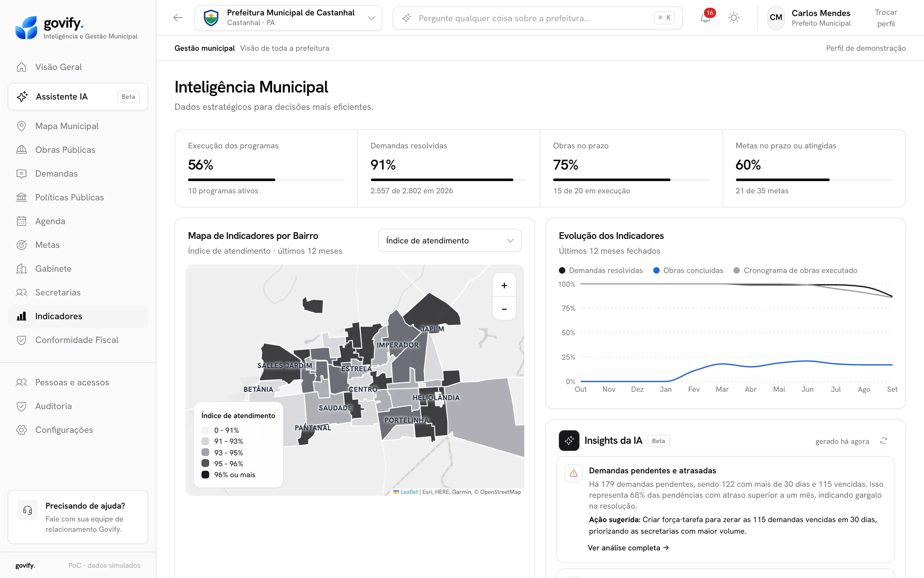Open Obras Públicas section
This screenshot has width=924, height=578.
(78, 150)
